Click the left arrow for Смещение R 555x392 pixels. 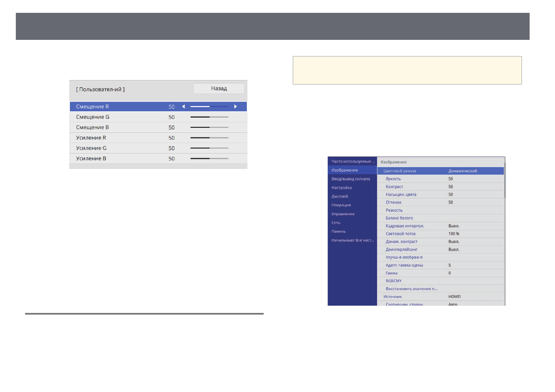[x=184, y=107]
